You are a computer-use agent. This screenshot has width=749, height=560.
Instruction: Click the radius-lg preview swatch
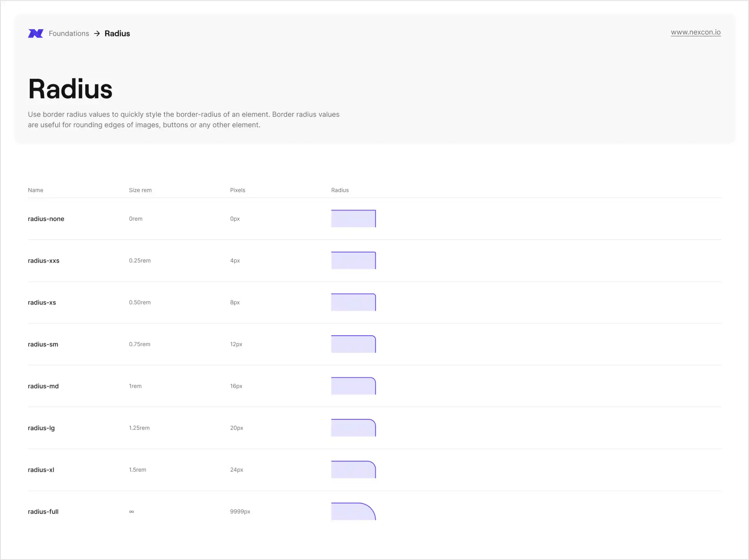354,428
